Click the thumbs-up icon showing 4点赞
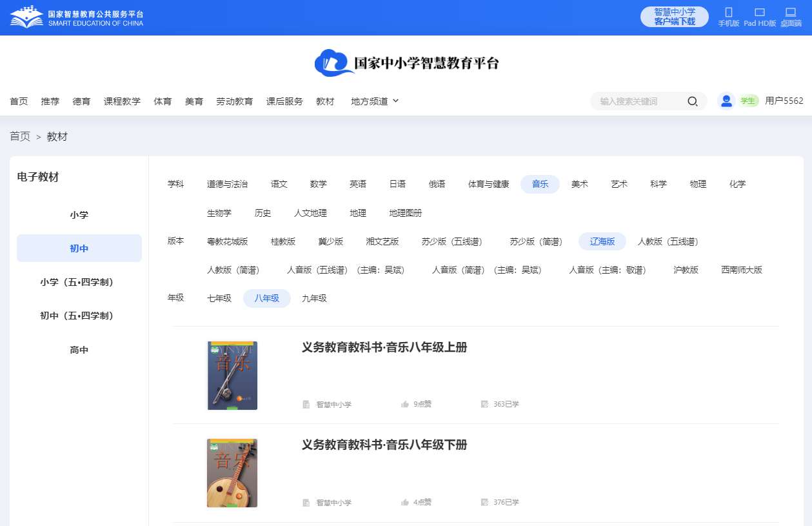 pos(405,503)
